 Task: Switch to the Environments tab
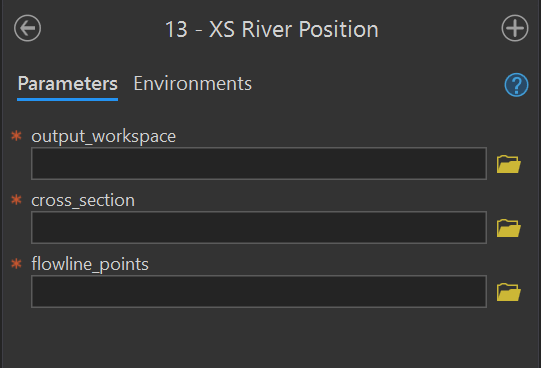click(193, 84)
